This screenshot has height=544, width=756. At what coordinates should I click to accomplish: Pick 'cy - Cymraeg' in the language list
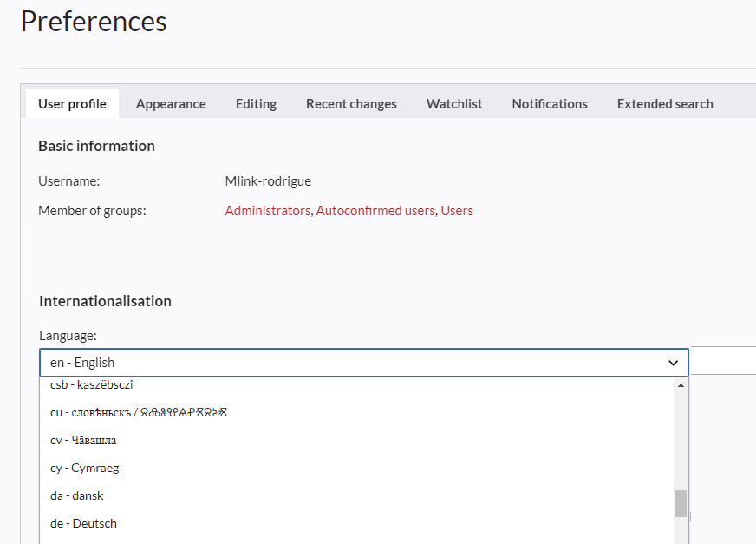click(x=84, y=468)
